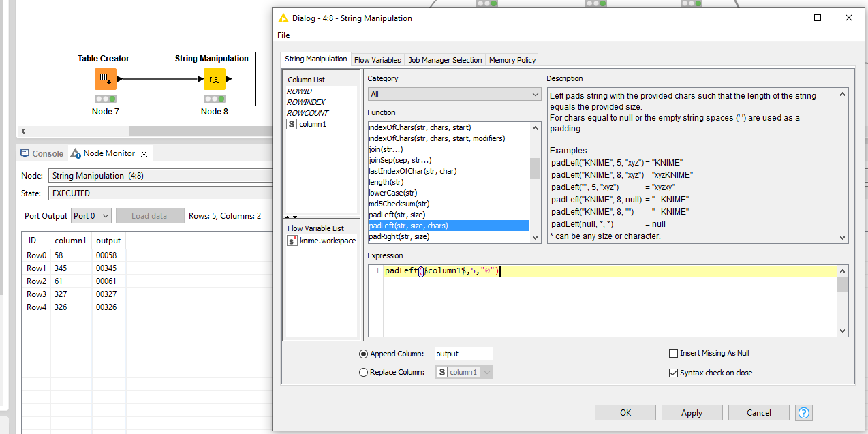
Task: Click the KNIME dialog title icon
Action: (x=283, y=18)
